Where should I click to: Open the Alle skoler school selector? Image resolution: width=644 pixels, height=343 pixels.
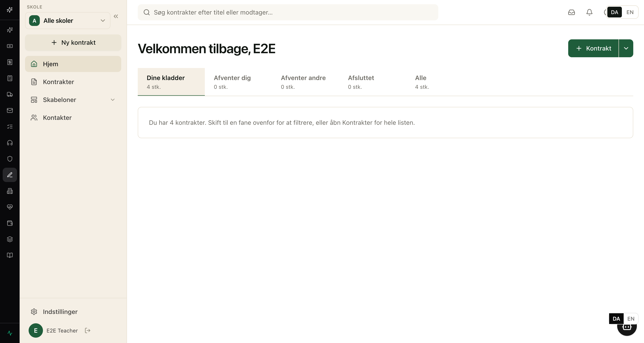coord(68,21)
